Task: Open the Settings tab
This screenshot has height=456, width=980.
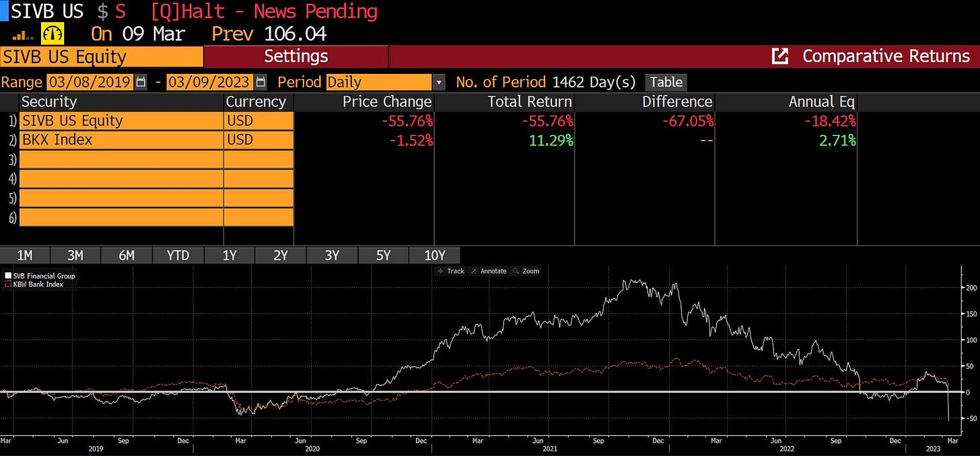Action: click(x=296, y=56)
